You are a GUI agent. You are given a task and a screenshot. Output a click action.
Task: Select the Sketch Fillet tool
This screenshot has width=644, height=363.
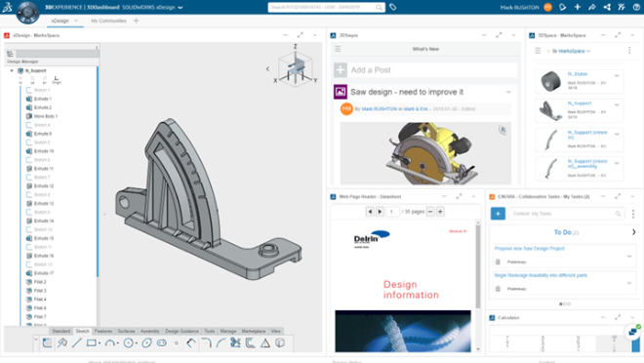[206, 343]
